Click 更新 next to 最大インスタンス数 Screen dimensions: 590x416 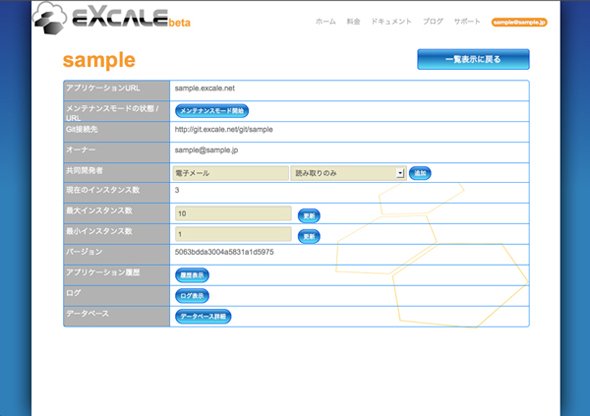[309, 216]
